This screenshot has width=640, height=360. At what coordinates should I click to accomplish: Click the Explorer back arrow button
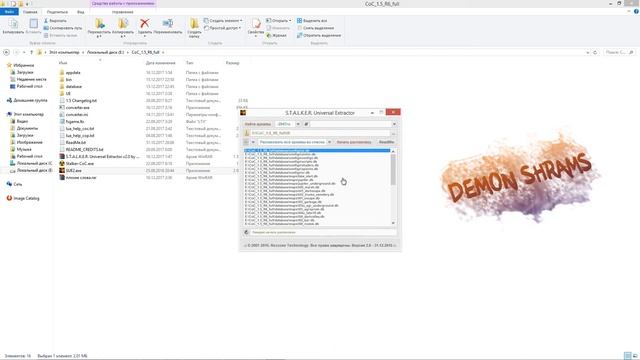coord(6,52)
